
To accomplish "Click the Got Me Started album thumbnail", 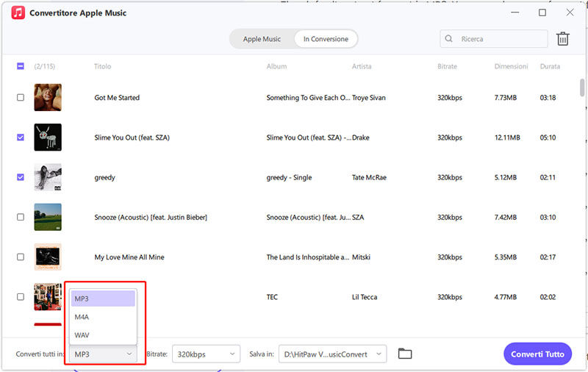I will click(x=48, y=98).
